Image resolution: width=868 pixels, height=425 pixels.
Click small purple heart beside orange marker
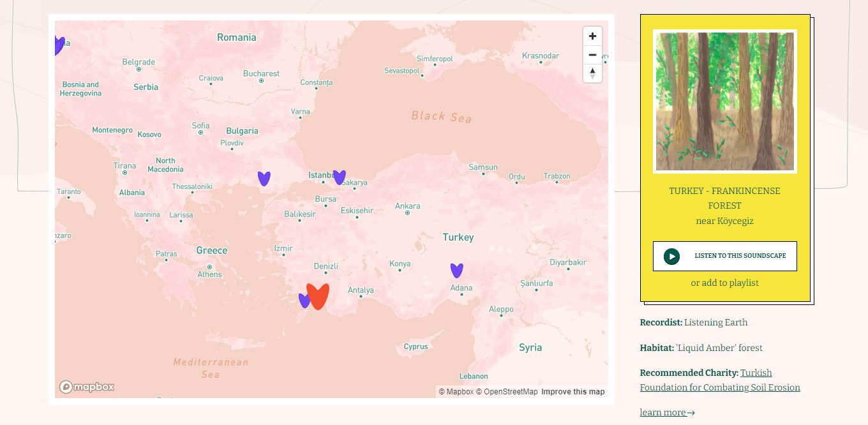pos(304,300)
